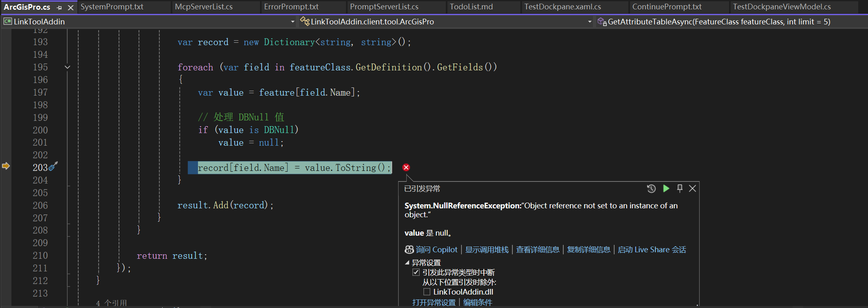Pin the ArcGisPro.cs tab
Viewport: 868px width, 308px height.
59,7
